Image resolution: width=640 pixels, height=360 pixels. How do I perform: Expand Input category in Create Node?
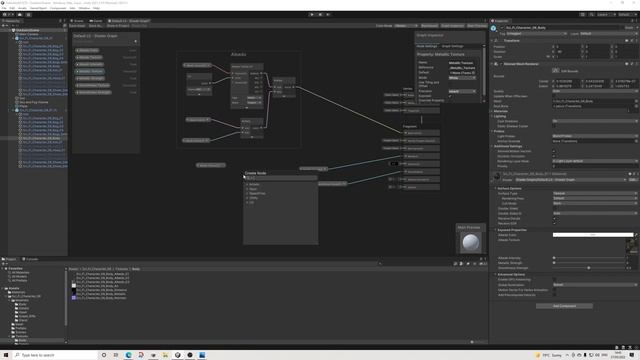(252, 189)
